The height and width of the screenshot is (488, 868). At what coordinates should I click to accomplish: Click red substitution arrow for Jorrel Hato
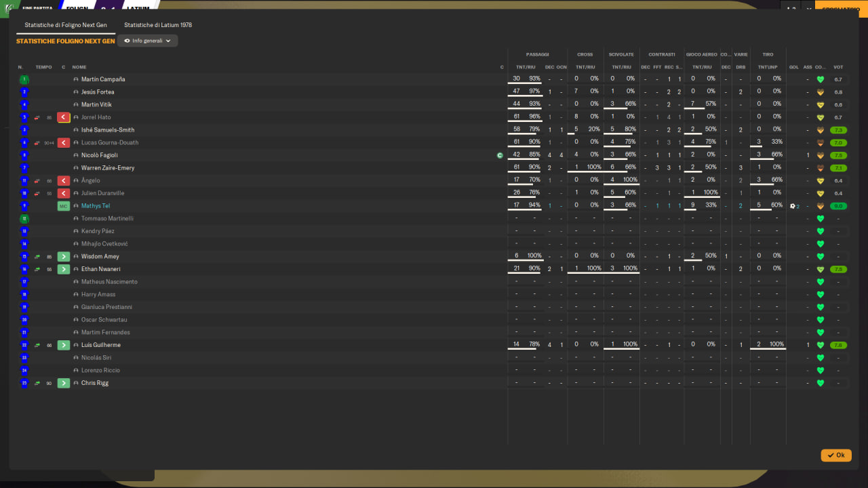pos(64,117)
